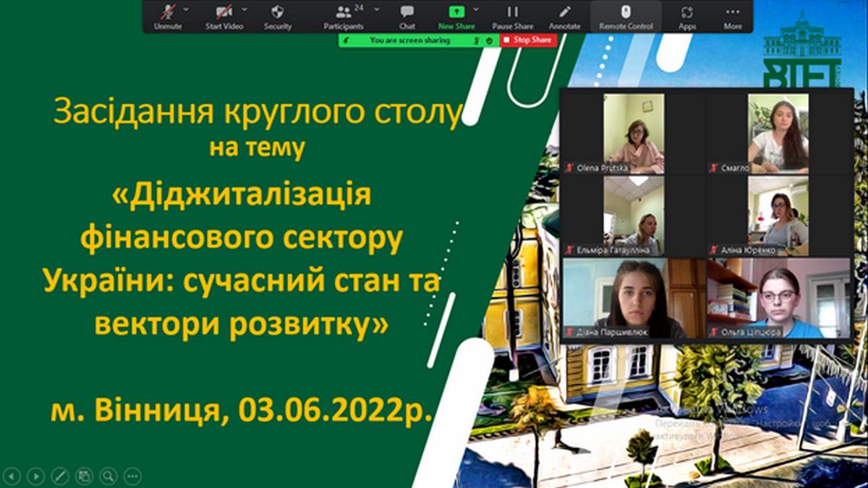Open See All Slides view icon

(x=85, y=476)
